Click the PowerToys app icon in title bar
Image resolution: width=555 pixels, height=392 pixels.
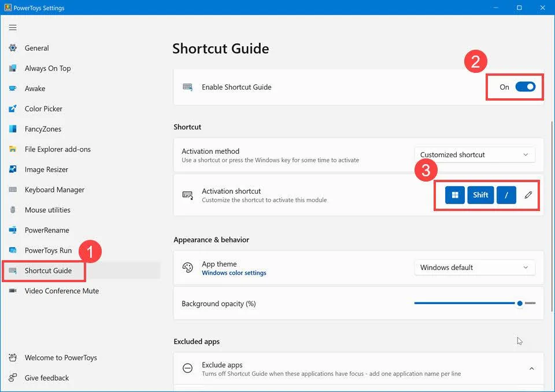pyautogui.click(x=8, y=8)
